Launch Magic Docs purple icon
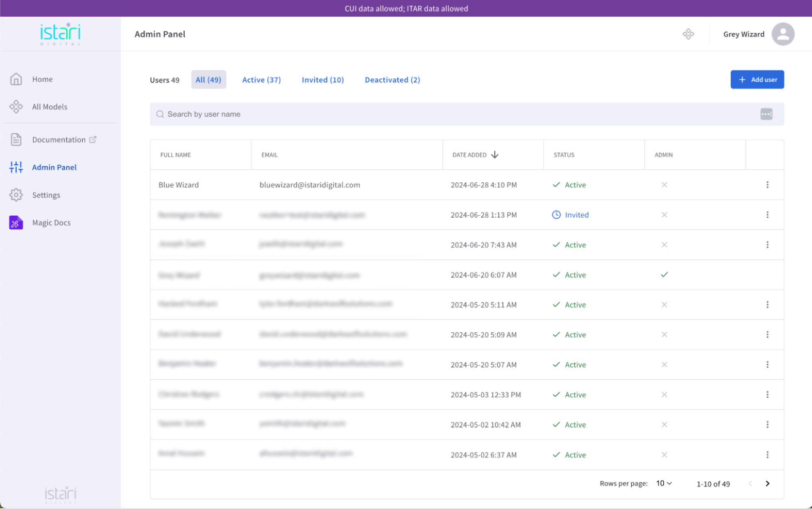The width and height of the screenshot is (812, 509). point(16,223)
